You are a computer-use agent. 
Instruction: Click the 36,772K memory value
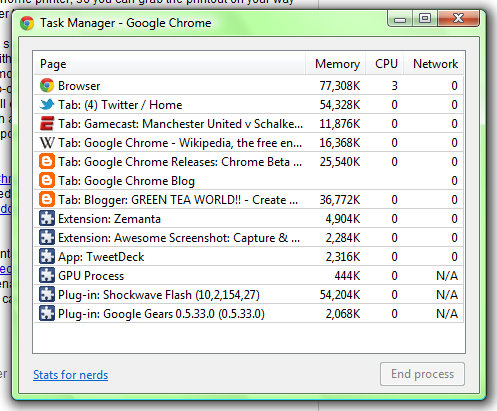[340, 200]
